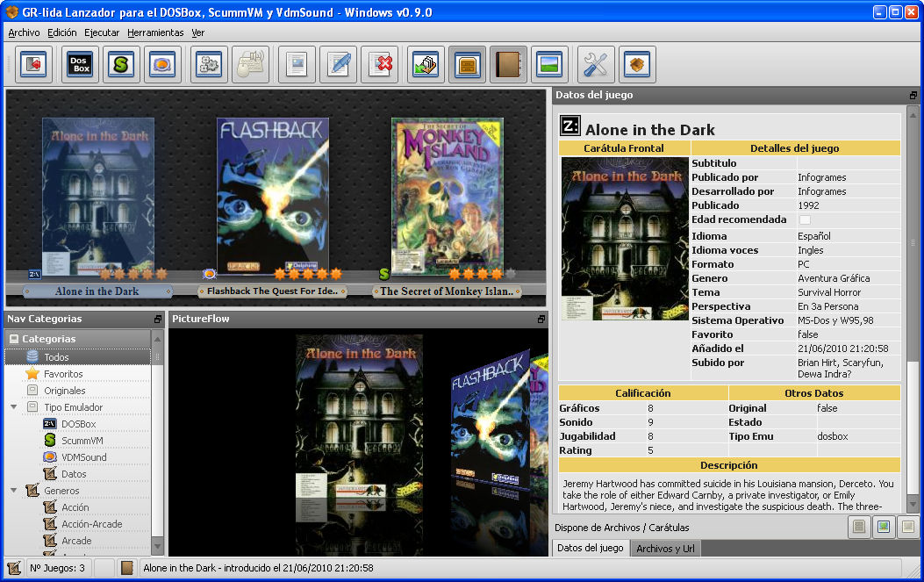Toggle the PictureFlow landscape view button
This screenshot has width=924, height=582.
click(549, 64)
